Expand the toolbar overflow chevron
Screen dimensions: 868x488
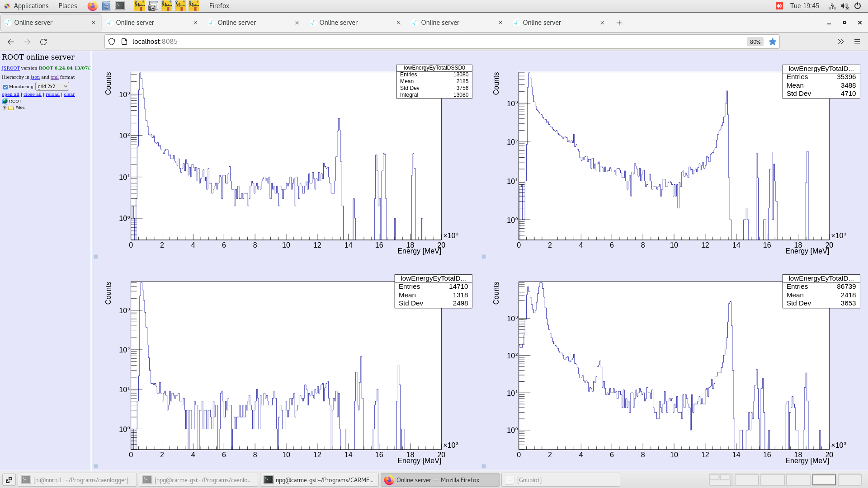(x=840, y=42)
